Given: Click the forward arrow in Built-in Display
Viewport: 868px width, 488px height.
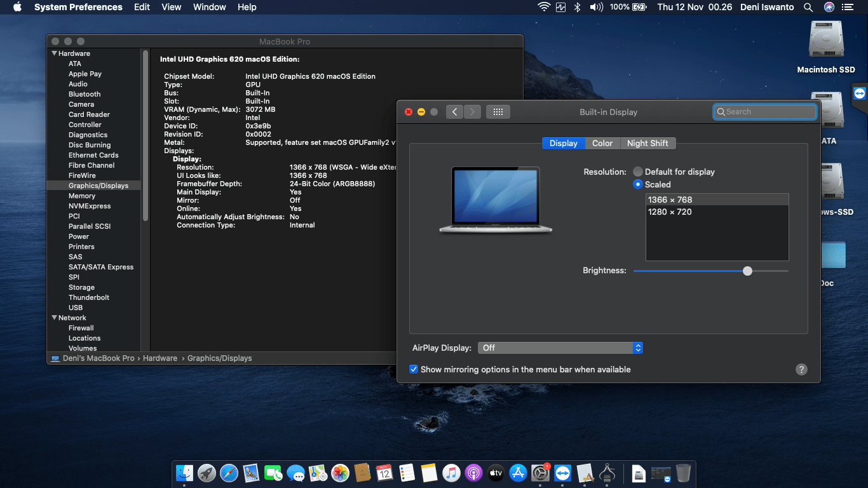Looking at the screenshot, I should (x=472, y=112).
